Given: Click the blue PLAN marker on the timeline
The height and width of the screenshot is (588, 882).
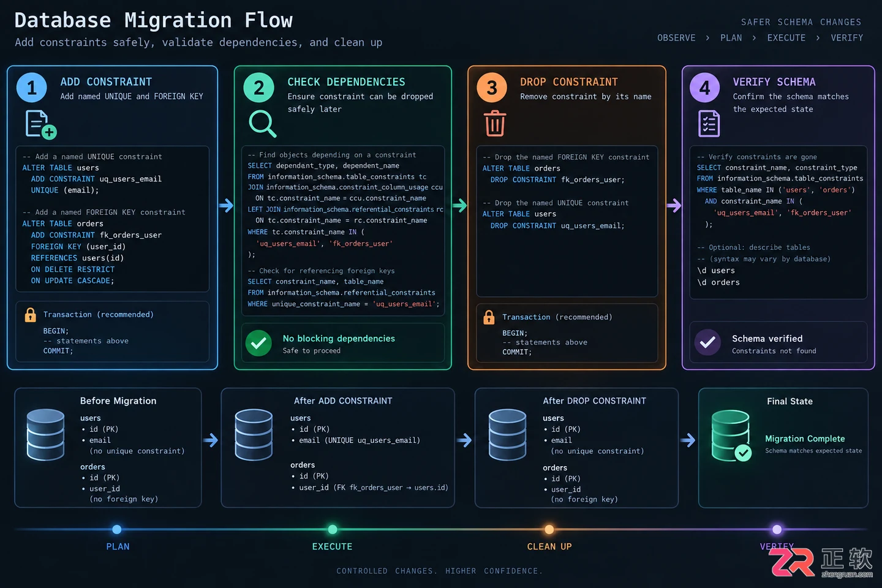Looking at the screenshot, I should (x=117, y=529).
